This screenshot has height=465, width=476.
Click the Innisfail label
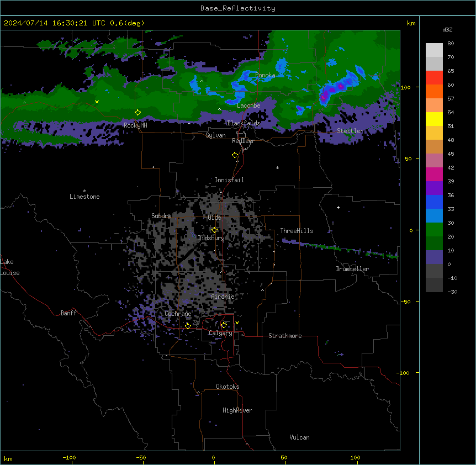point(229,180)
